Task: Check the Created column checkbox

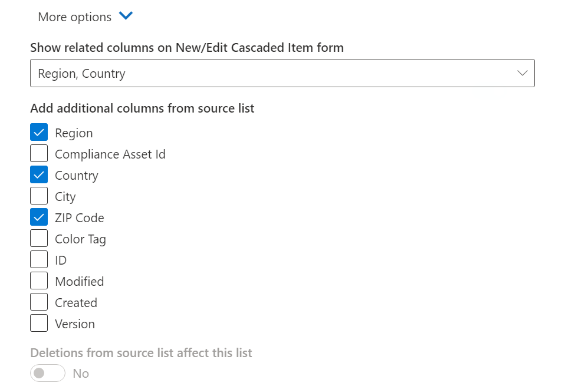Action: pos(39,302)
